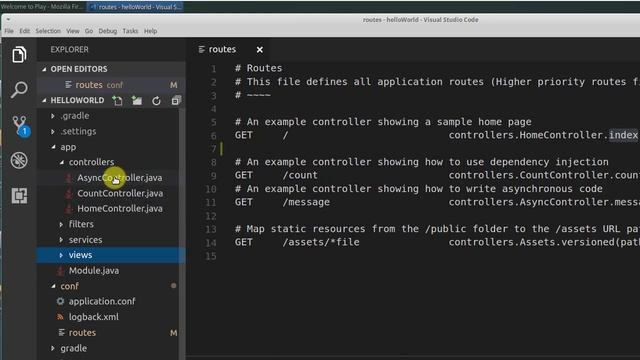Click line number 15 in gutter
This screenshot has width=640, height=360.
[x=211, y=256]
